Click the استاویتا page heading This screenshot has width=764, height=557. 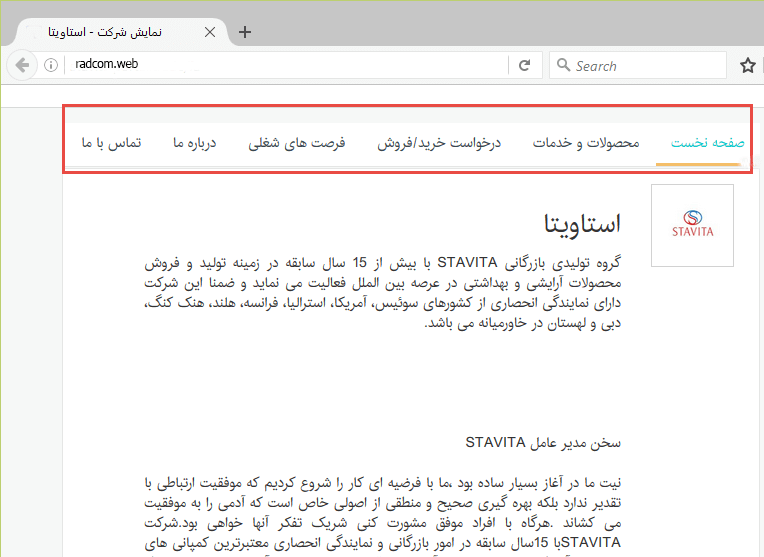coord(585,222)
